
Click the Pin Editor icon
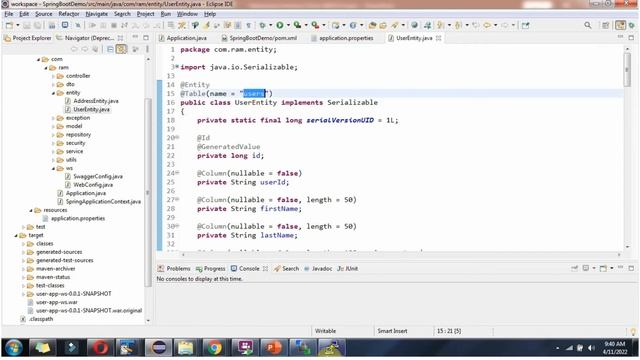[525, 25]
